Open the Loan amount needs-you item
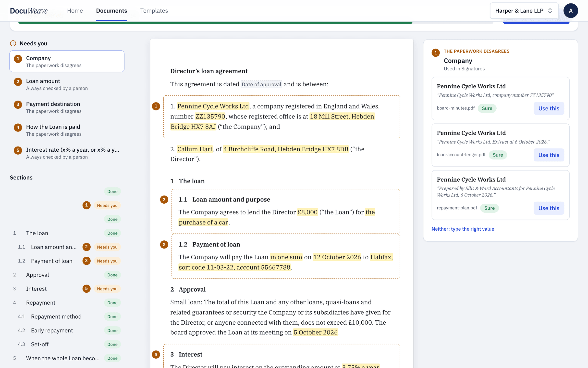Viewport: 588px width, 368px height. click(x=67, y=84)
